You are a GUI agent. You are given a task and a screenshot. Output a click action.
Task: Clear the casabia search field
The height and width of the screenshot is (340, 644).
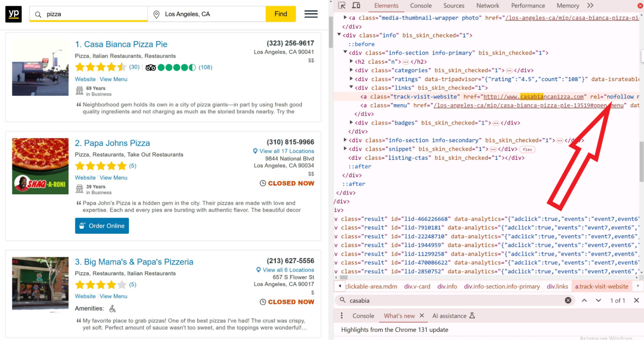(568, 300)
